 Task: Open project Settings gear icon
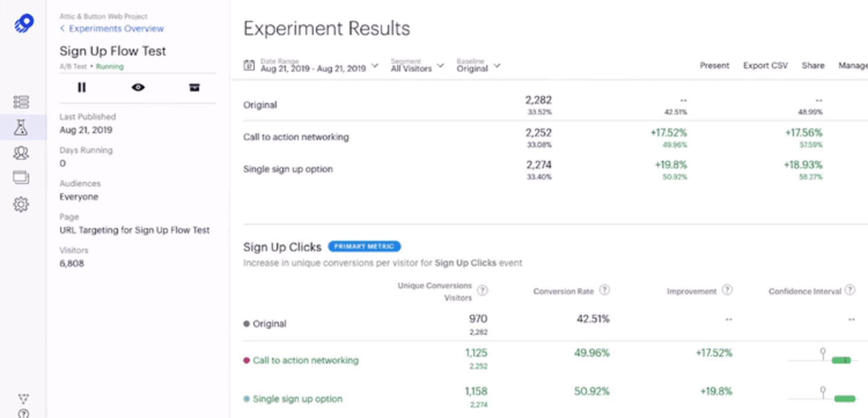point(22,204)
